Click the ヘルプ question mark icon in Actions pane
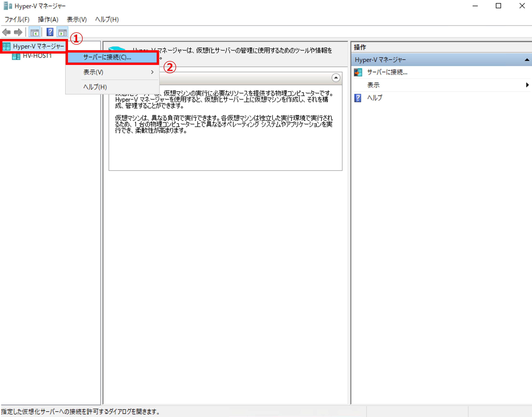The width and height of the screenshot is (532, 417). pyautogui.click(x=358, y=98)
